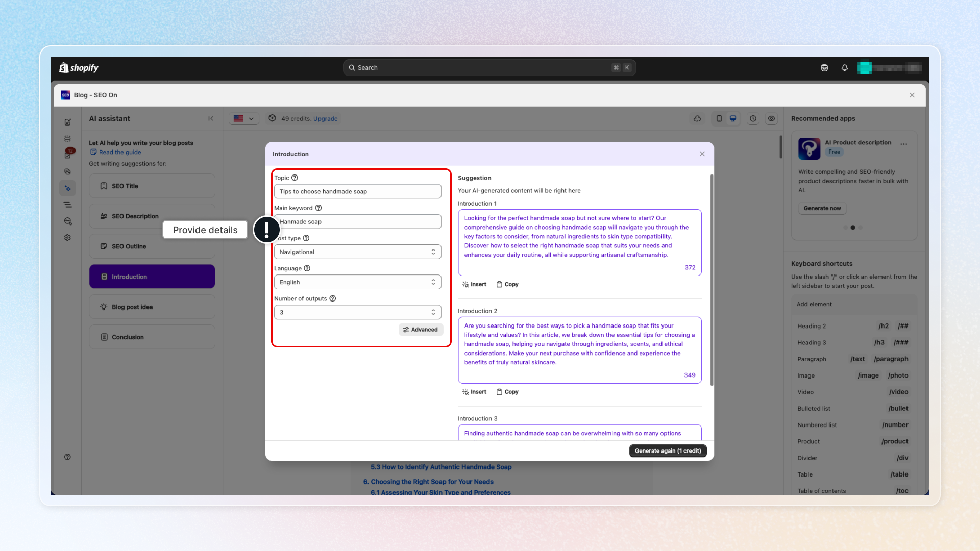Click the eye preview icon in toolbar
Image resolution: width=980 pixels, height=551 pixels.
coord(771,119)
